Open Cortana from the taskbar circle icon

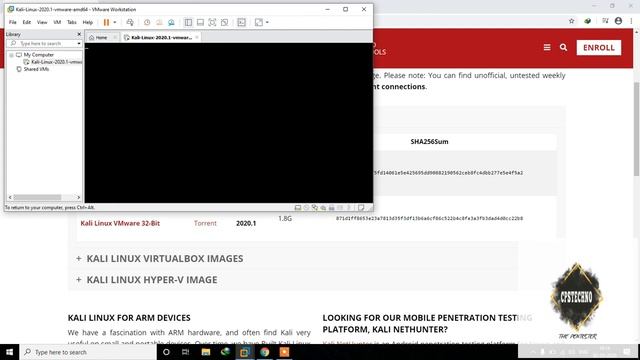point(166,352)
